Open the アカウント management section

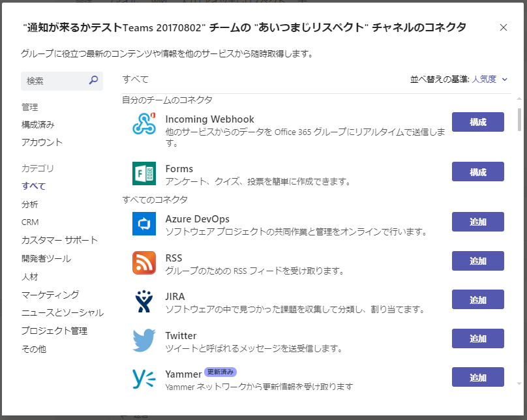click(x=42, y=142)
